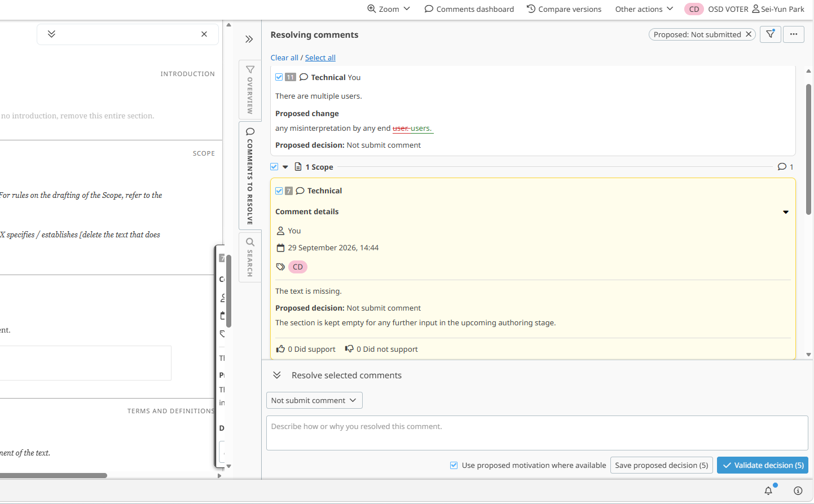Click the 1 Scope document icon

point(298,167)
